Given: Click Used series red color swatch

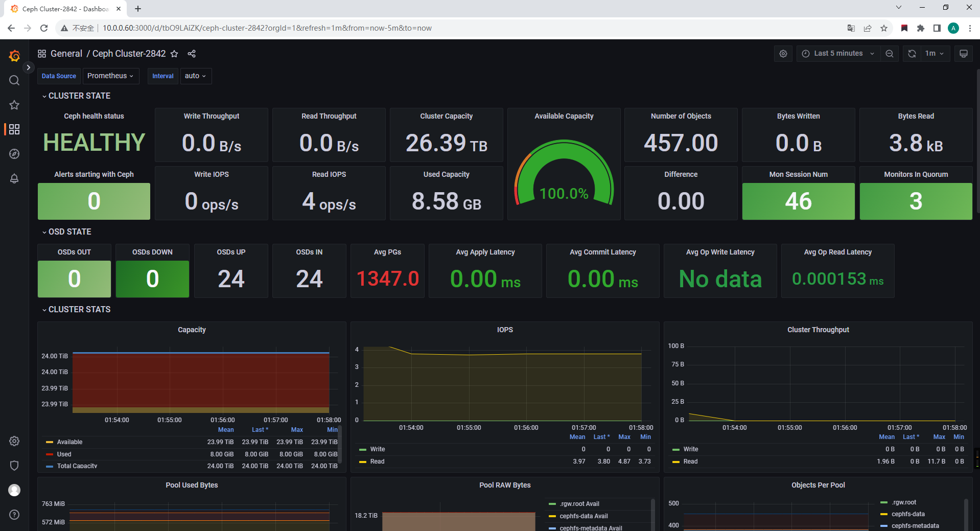Looking at the screenshot, I should point(50,454).
